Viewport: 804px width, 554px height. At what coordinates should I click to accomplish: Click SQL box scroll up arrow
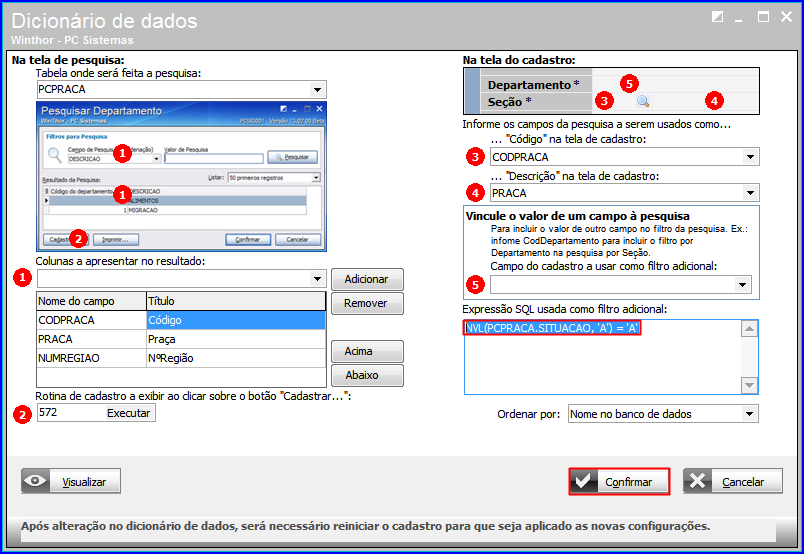coord(749,329)
